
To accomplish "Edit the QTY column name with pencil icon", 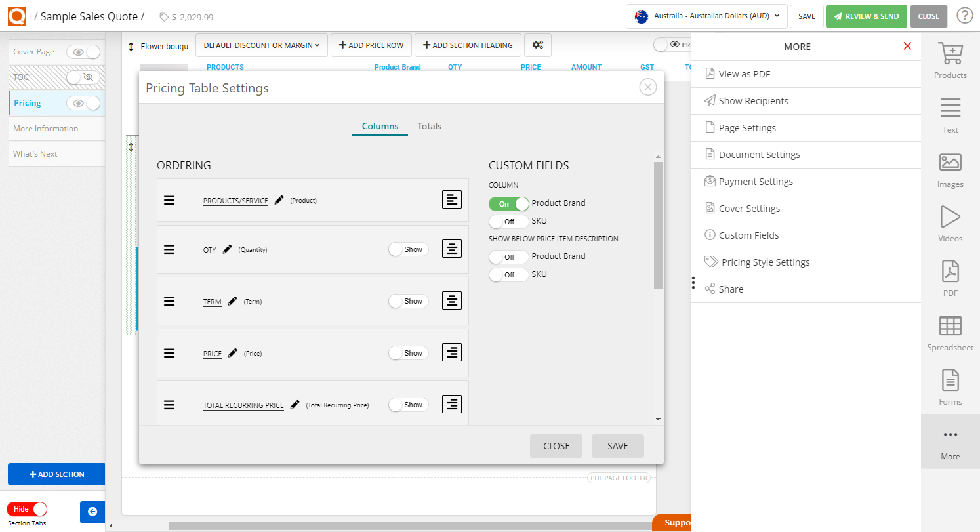I will (x=226, y=249).
